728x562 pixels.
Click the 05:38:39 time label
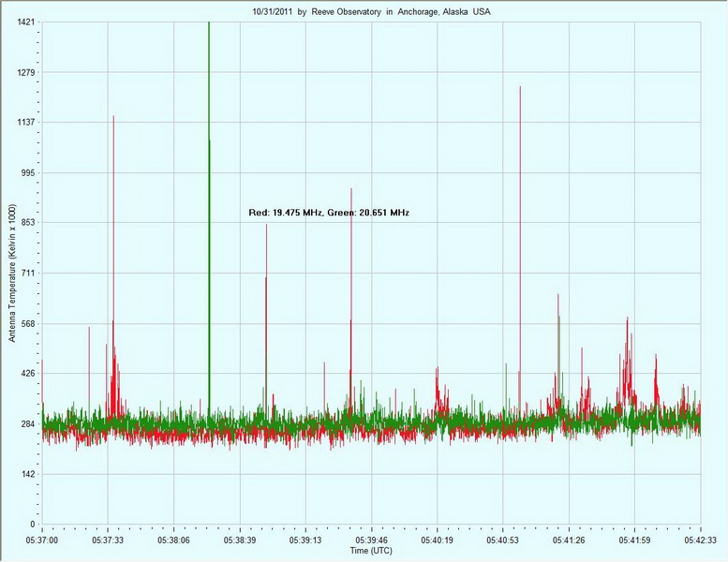pyautogui.click(x=240, y=540)
